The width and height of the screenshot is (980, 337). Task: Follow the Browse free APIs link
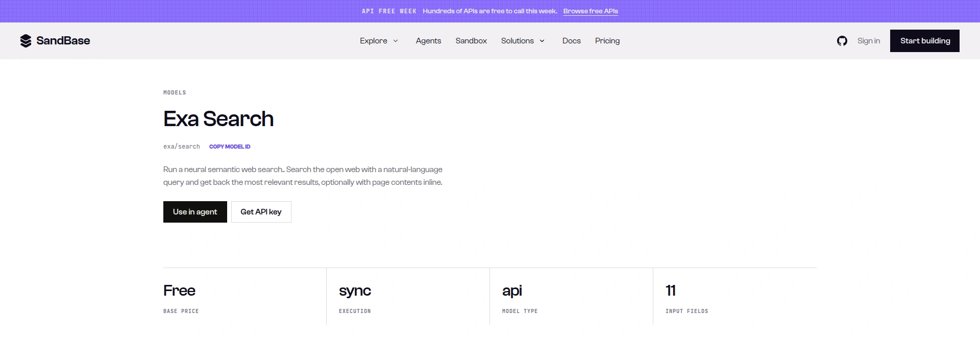pyautogui.click(x=591, y=11)
